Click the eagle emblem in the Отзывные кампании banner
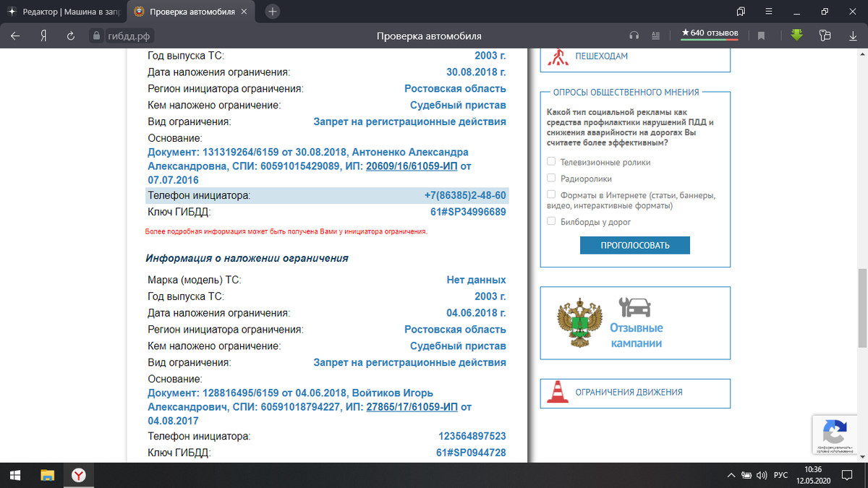Viewport: 868px width, 488px height. click(x=580, y=322)
